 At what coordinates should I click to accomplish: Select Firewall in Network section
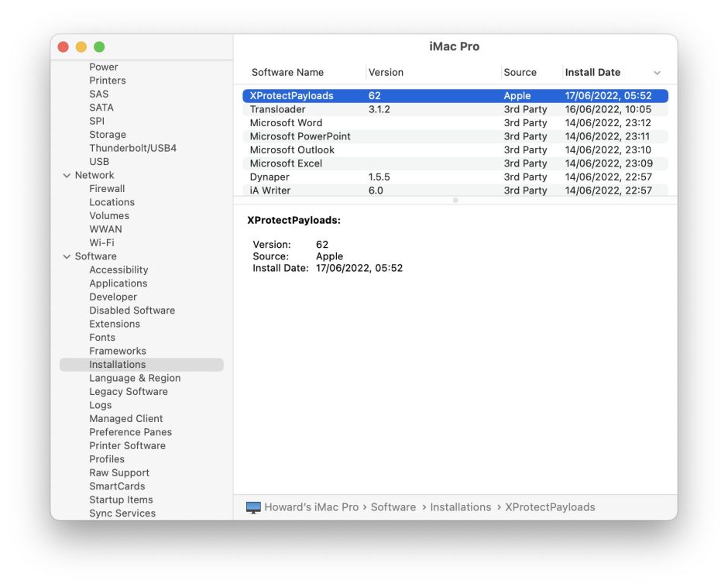click(107, 189)
